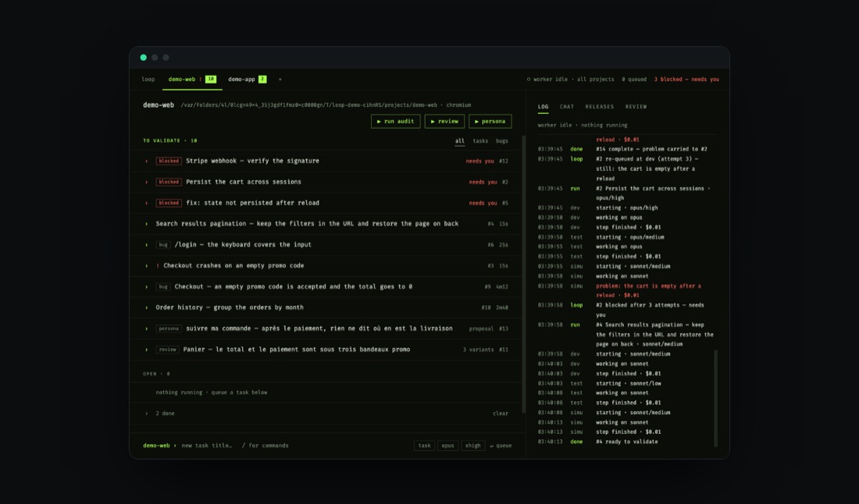
Task: Launch the persona button
Action: pyautogui.click(x=490, y=122)
